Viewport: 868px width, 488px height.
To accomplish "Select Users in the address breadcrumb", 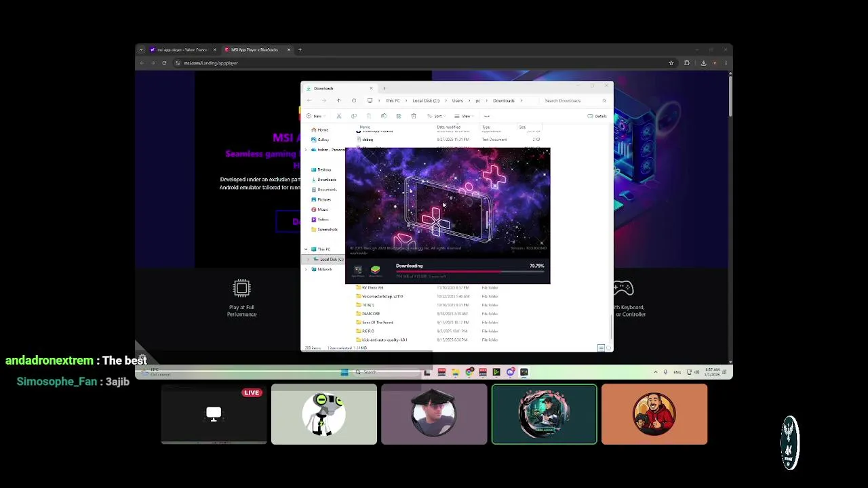I will (458, 100).
